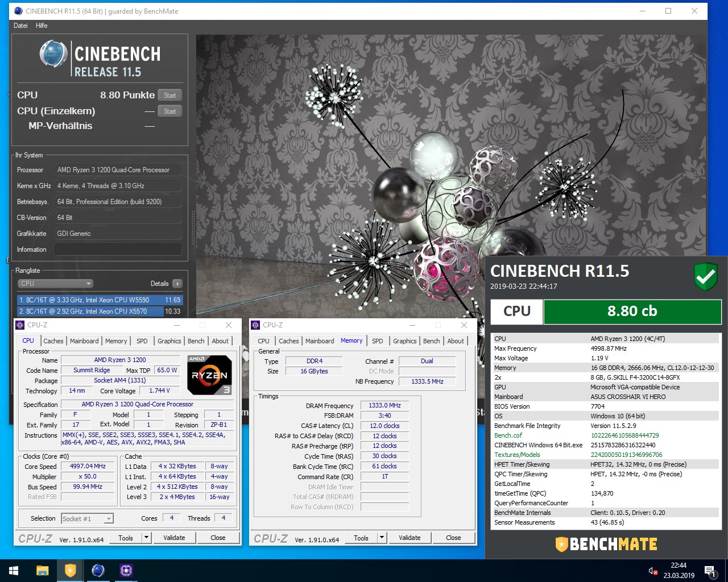Screen dimensions: 728x582
Task: Click Tools button in Memory CPU-Z window
Action: click(x=361, y=538)
